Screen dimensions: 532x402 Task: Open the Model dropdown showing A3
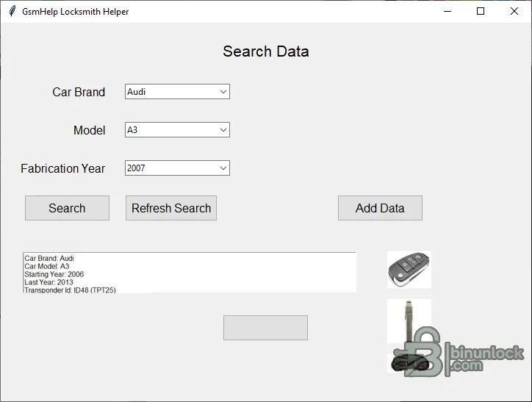[177, 130]
